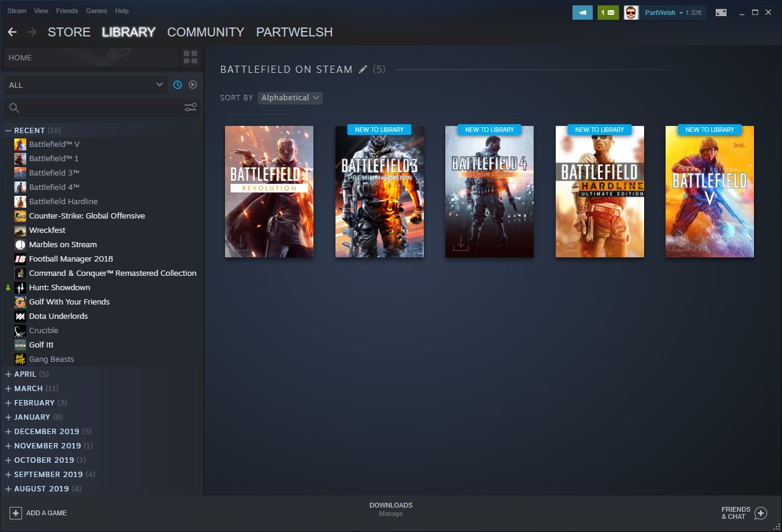Open the Alphabetical sort dropdown
Viewport: 782px width, 532px height.
pos(291,97)
